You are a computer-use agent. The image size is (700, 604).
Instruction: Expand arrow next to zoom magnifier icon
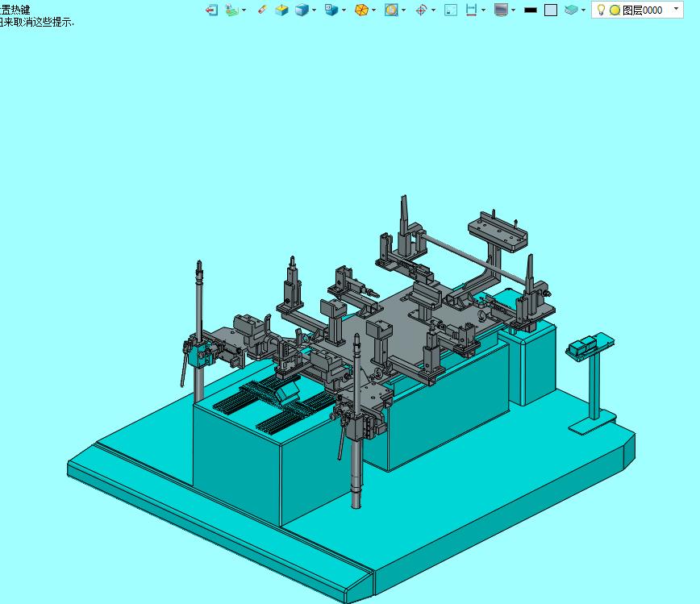(403, 10)
